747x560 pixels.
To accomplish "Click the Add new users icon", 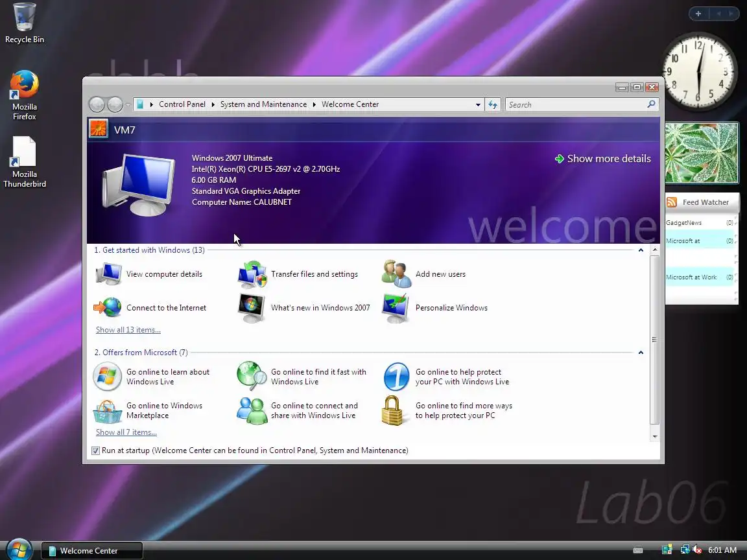I will coord(396,274).
